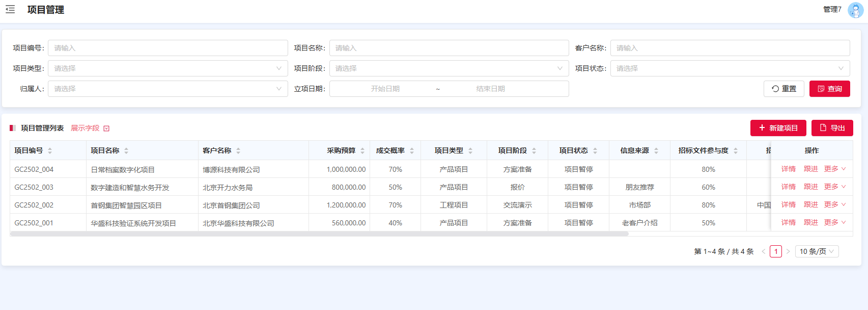Open the 归属人 dropdown
This screenshot has height=310, width=868.
[x=167, y=89]
